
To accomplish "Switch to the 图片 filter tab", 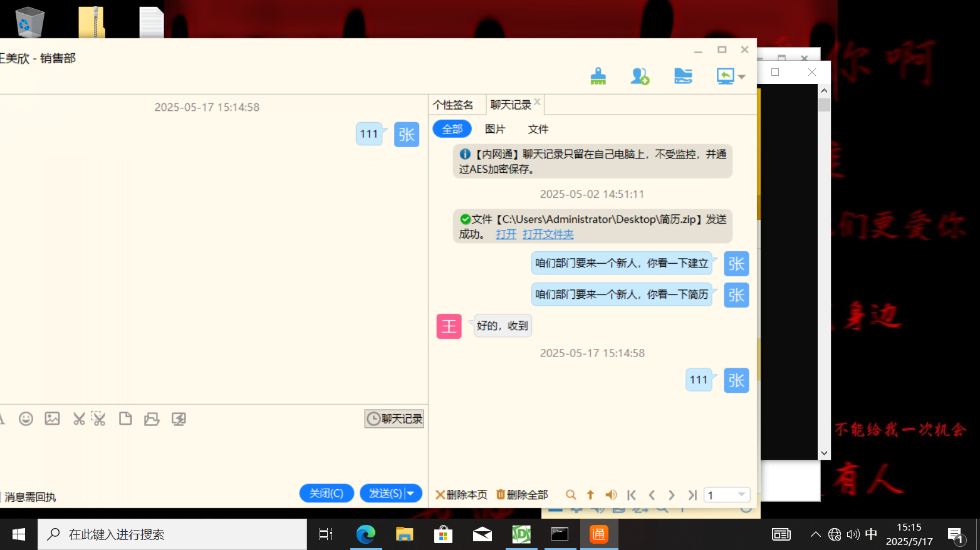I will [x=494, y=129].
